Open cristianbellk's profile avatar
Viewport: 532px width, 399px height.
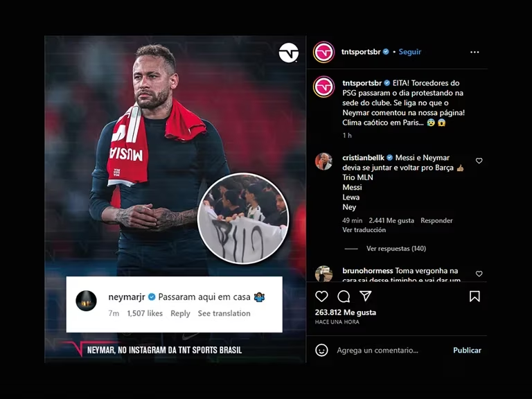(323, 161)
